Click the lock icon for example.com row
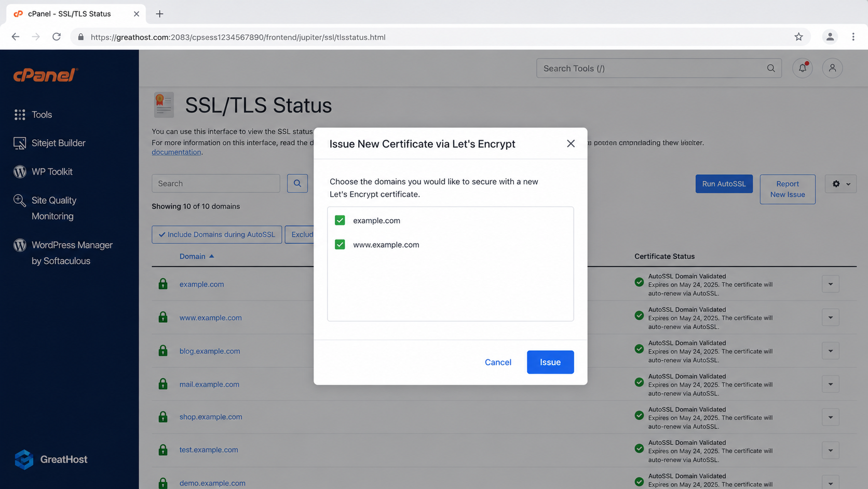The image size is (868, 489). pyautogui.click(x=163, y=284)
